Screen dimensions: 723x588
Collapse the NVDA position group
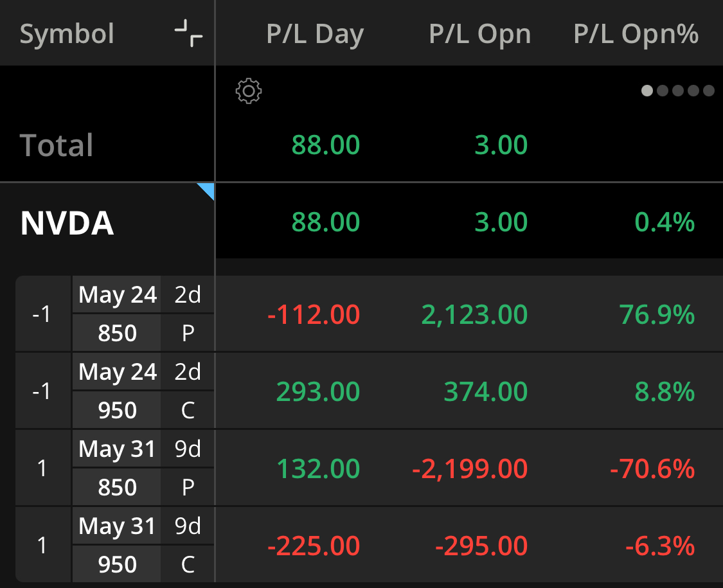(67, 223)
